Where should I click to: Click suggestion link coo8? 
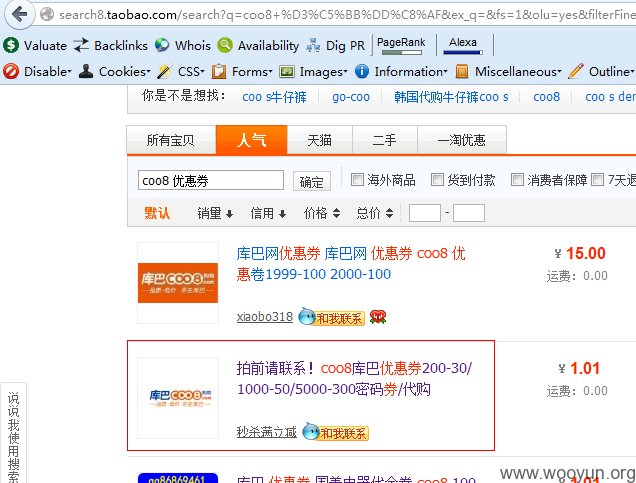(546, 97)
